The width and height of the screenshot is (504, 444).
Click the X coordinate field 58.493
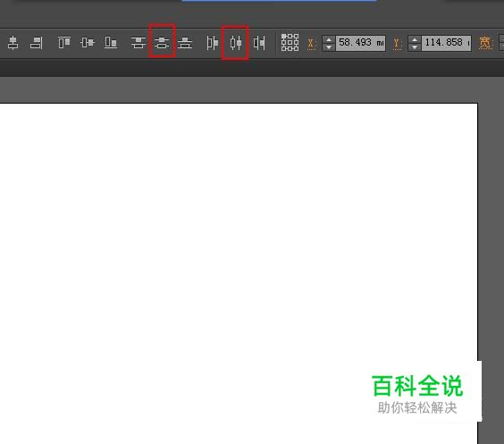click(x=361, y=43)
